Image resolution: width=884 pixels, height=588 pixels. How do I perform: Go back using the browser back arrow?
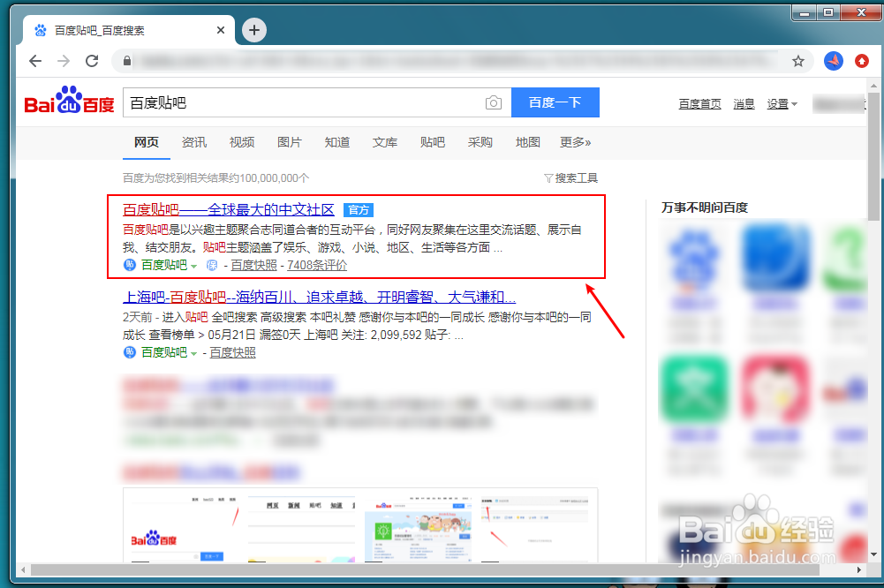point(35,61)
